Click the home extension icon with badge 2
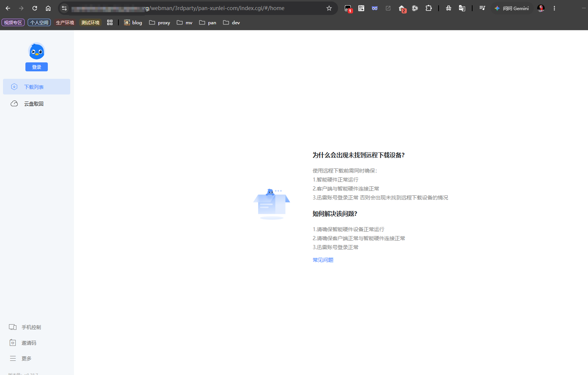 [x=402, y=9]
